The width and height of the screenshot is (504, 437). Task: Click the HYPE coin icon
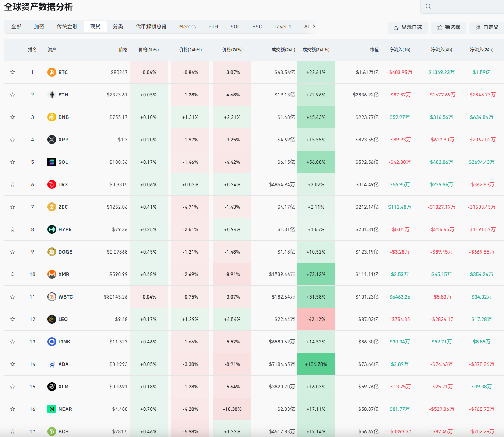click(x=52, y=229)
